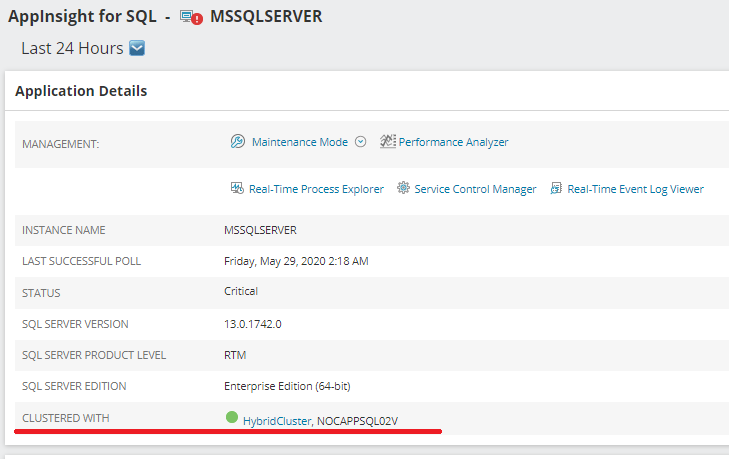Click the Real-Time Event Log Viewer icon
Viewport: 743px width, 459px height.
pyautogui.click(x=556, y=188)
